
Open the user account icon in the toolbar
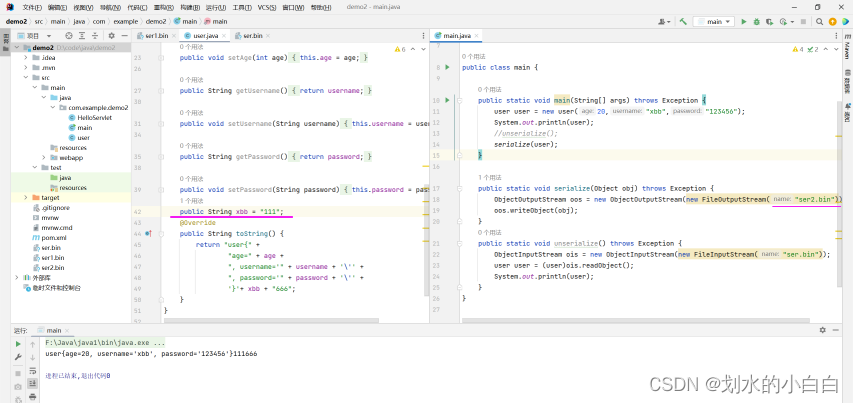[x=663, y=22]
